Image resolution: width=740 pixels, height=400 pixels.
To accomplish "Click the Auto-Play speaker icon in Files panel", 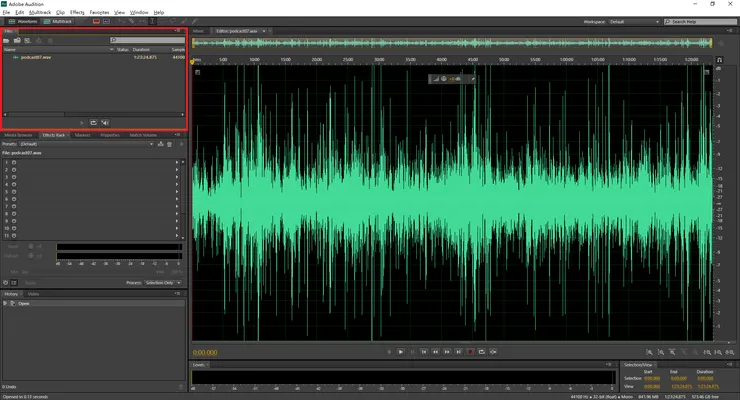I will (105, 123).
